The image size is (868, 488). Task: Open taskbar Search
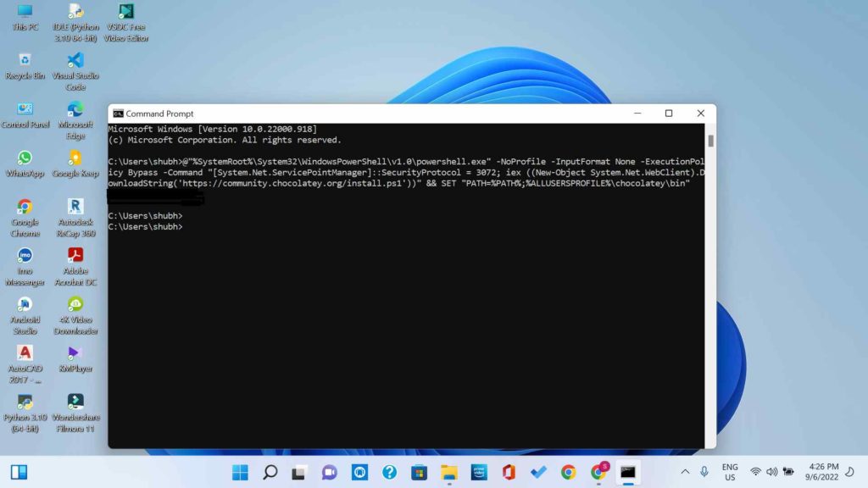(270, 472)
